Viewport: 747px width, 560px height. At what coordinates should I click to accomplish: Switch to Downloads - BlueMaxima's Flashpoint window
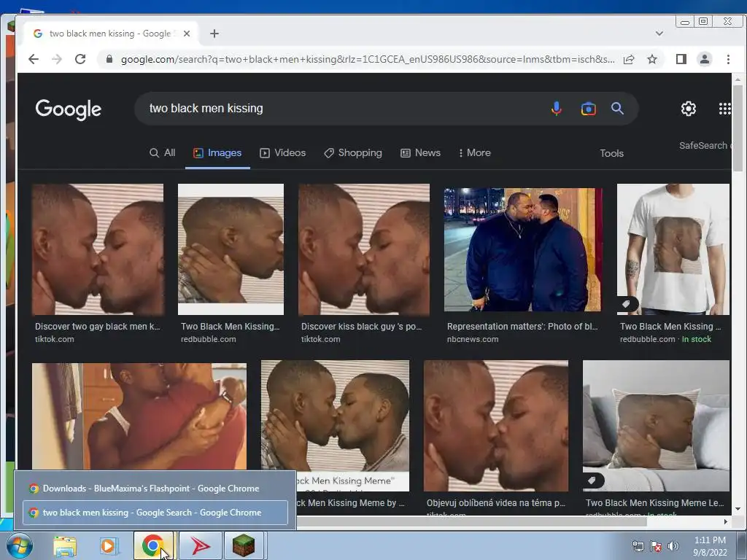point(155,489)
